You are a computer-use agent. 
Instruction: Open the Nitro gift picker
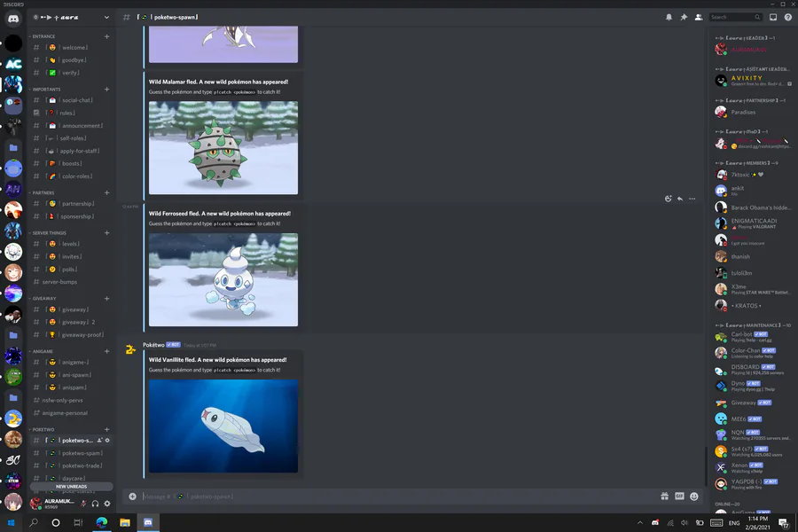tap(665, 497)
